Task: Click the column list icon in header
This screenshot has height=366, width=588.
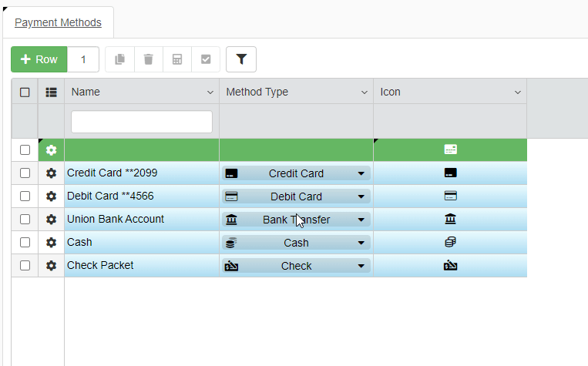Action: point(51,92)
